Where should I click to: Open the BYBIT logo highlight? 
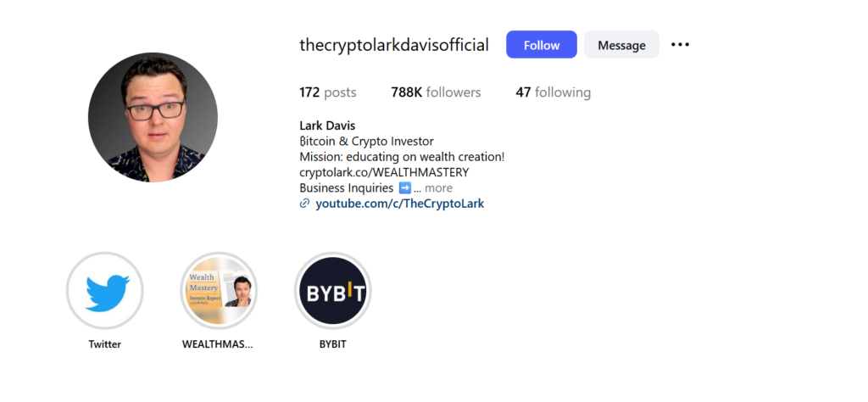point(332,291)
